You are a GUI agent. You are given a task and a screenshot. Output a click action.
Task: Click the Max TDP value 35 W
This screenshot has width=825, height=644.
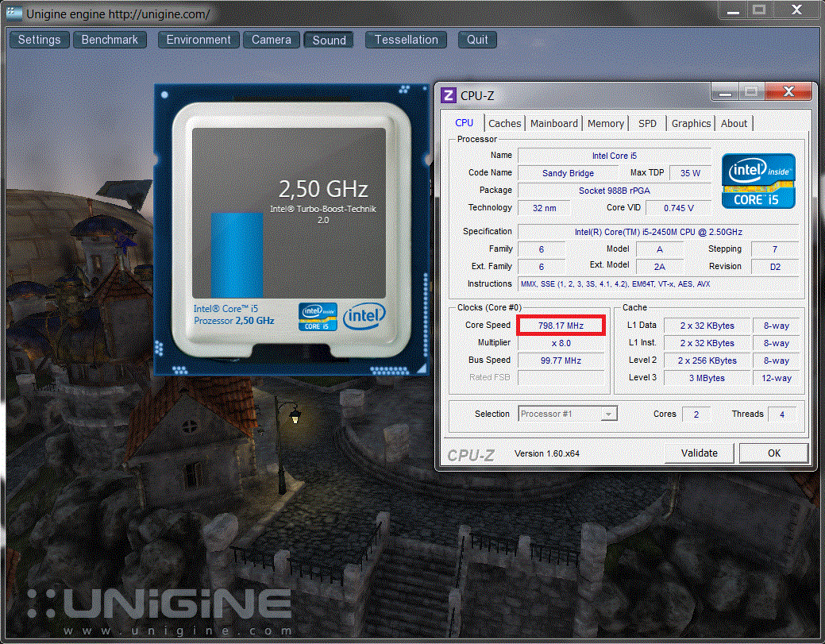tap(690, 173)
